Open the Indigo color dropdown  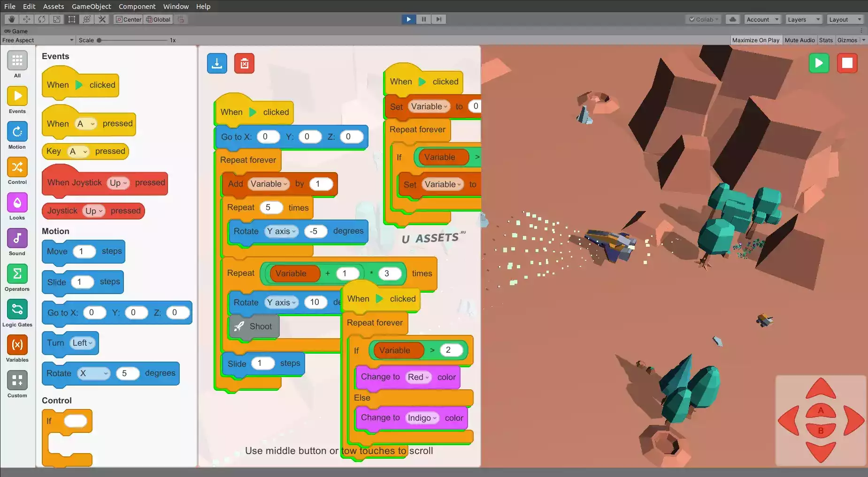tap(422, 418)
